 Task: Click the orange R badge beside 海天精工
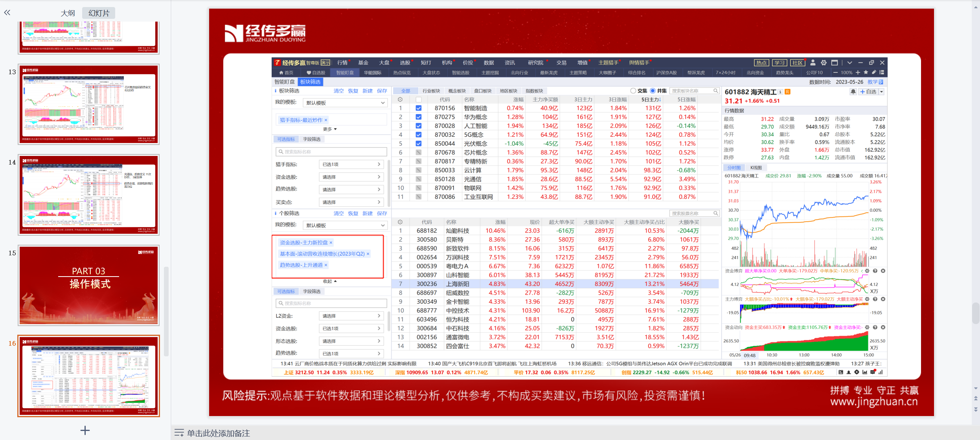pyautogui.click(x=787, y=92)
